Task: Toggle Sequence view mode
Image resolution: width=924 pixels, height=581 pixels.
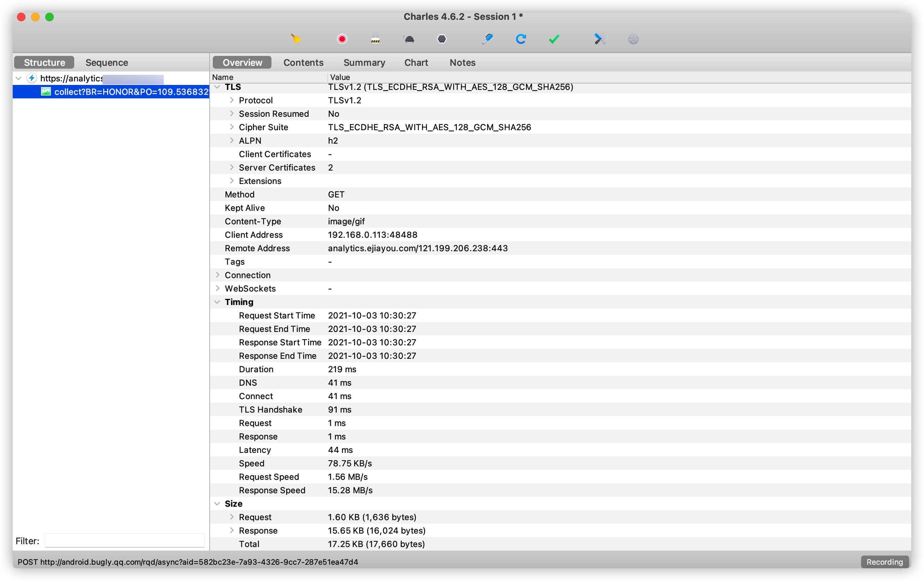Action: click(x=106, y=62)
